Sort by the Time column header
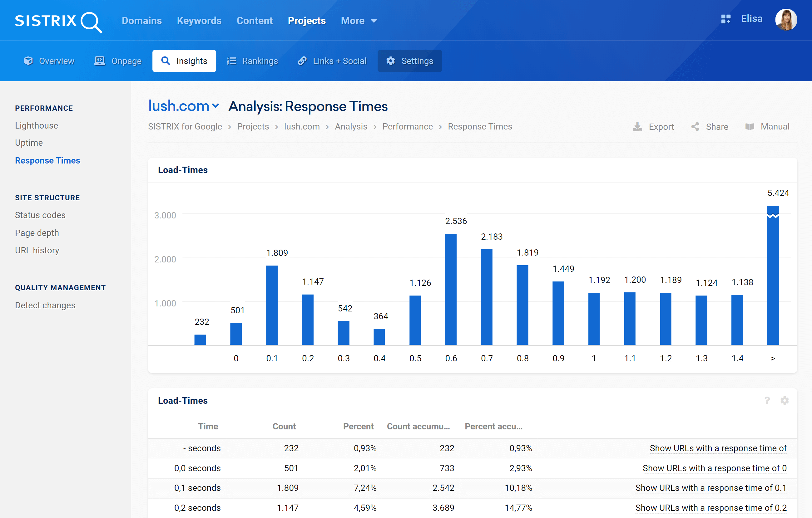 [208, 426]
